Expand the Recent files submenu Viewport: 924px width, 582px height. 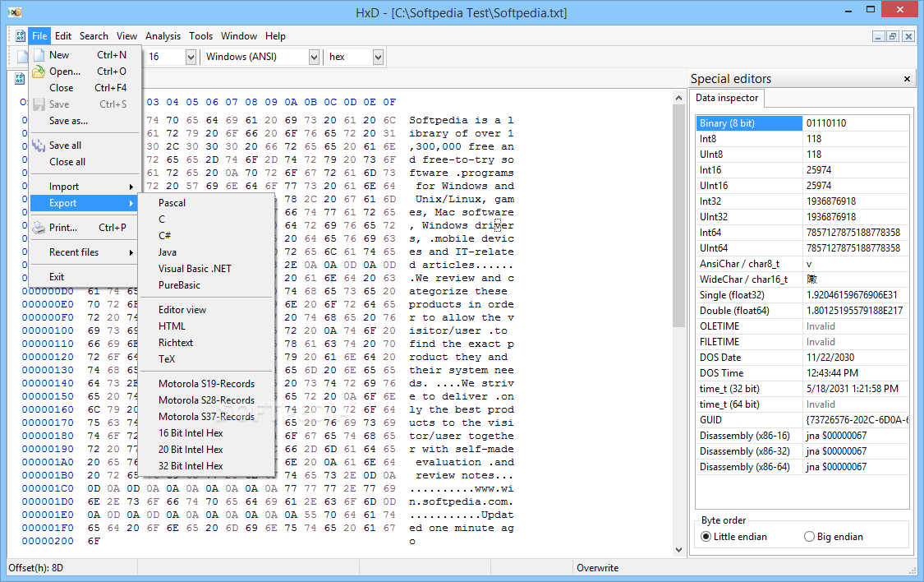pyautogui.click(x=85, y=252)
